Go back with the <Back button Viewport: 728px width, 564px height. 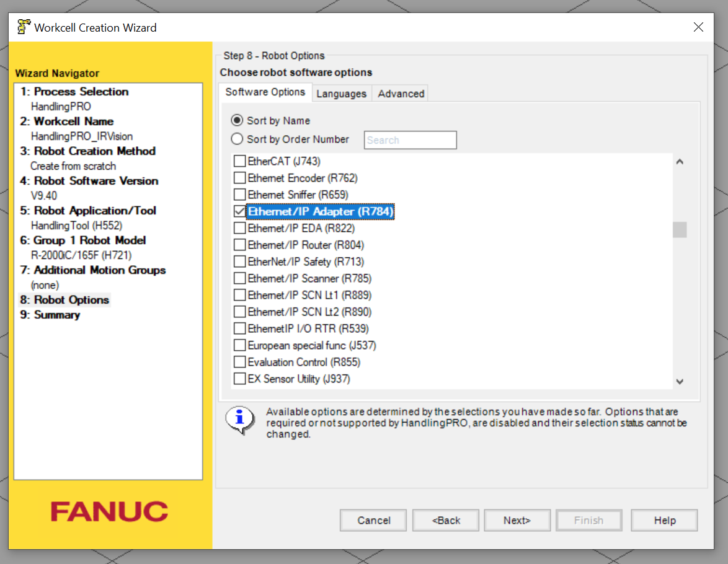tap(446, 521)
